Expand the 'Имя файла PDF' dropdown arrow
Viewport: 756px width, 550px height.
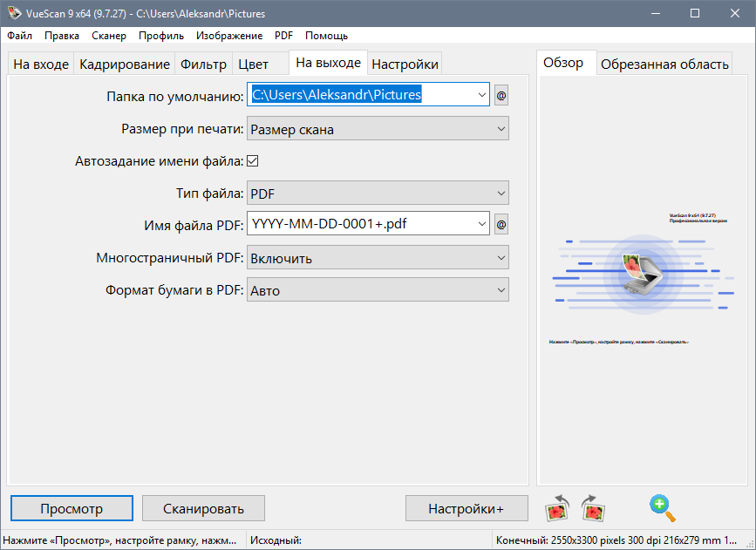click(x=481, y=224)
